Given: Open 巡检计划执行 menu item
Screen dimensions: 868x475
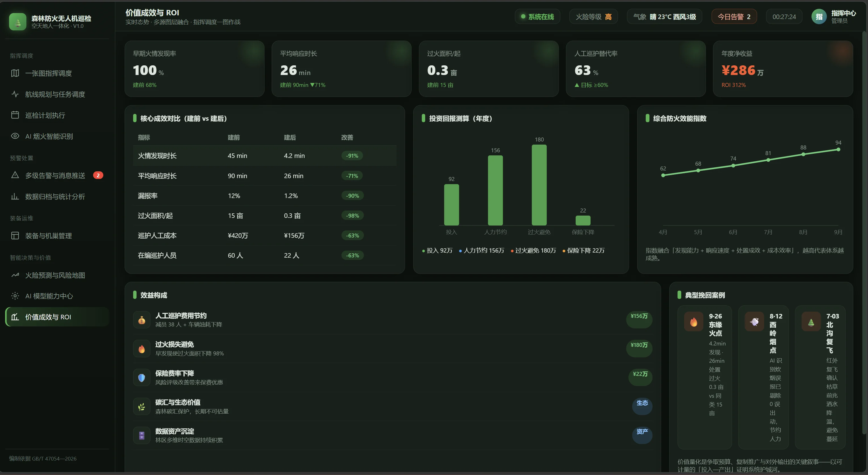Looking at the screenshot, I should point(57,115).
